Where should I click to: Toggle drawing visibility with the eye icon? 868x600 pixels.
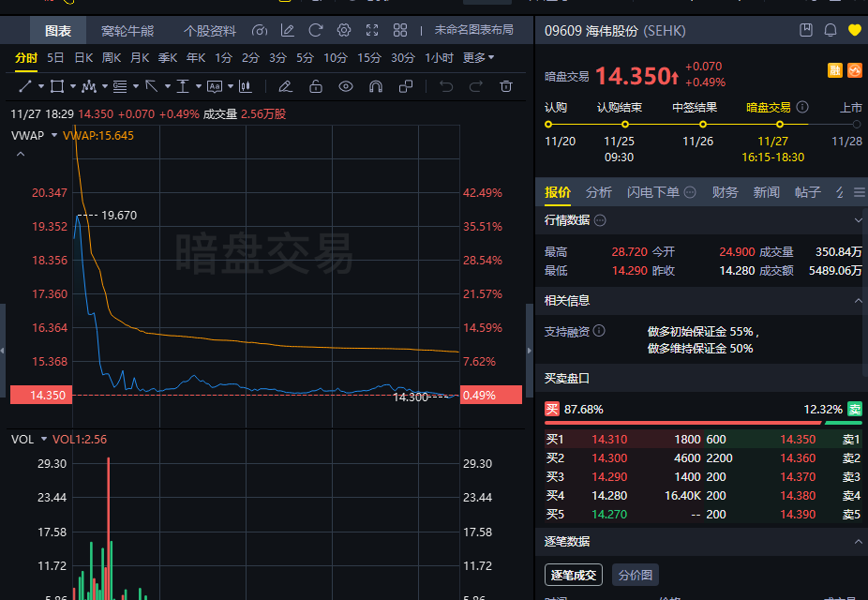345,86
